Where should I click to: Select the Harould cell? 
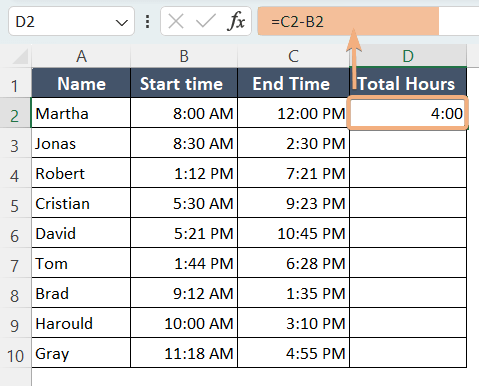coord(81,323)
